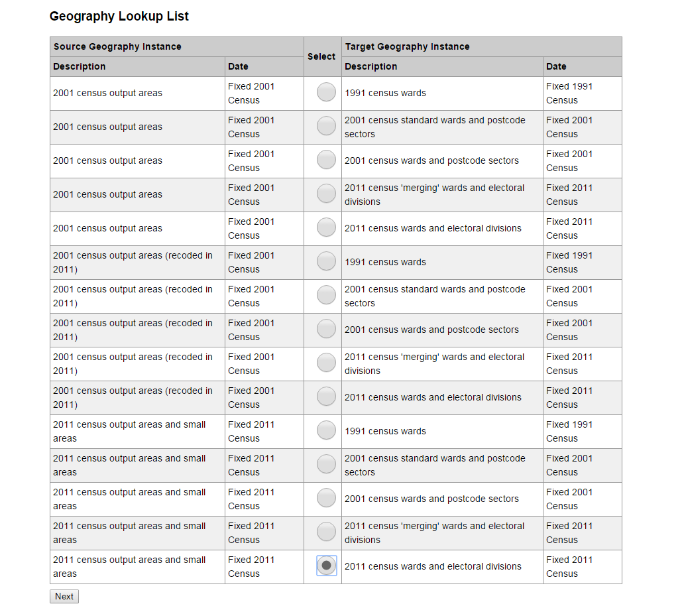Viewport: 684px width, 616px height.
Task: Click the Select column header
Action: point(321,57)
